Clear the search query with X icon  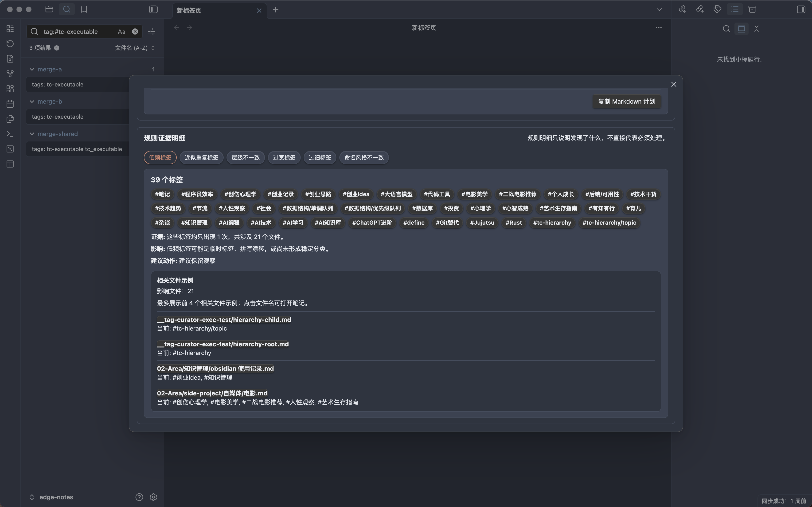click(x=135, y=31)
